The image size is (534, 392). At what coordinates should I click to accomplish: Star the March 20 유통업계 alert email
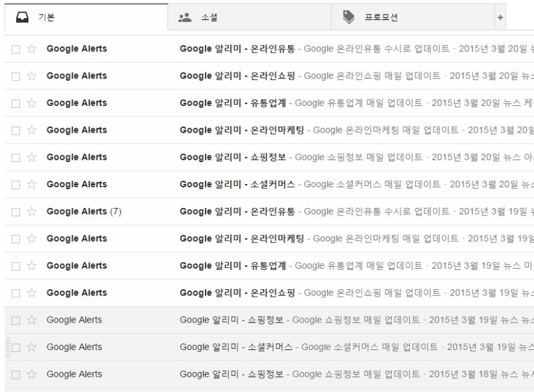[x=31, y=103]
